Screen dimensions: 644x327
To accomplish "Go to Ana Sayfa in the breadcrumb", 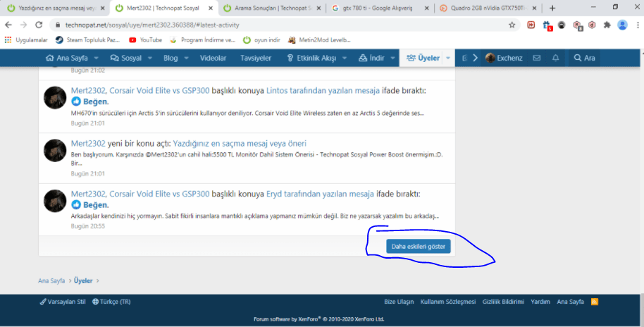I will (51, 280).
